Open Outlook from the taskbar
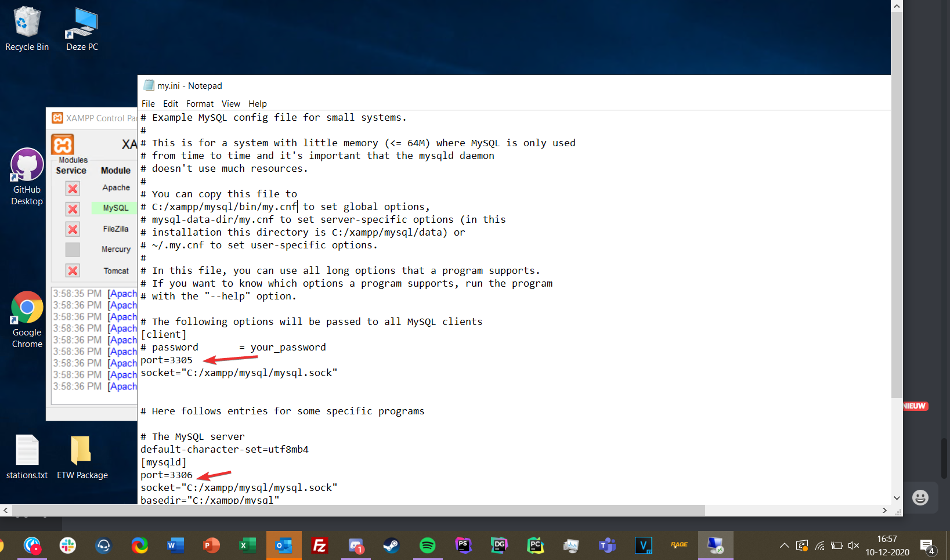 pos(284,545)
